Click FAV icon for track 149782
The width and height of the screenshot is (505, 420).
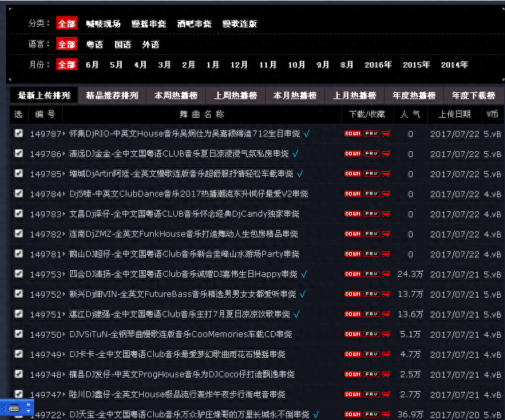371,233
